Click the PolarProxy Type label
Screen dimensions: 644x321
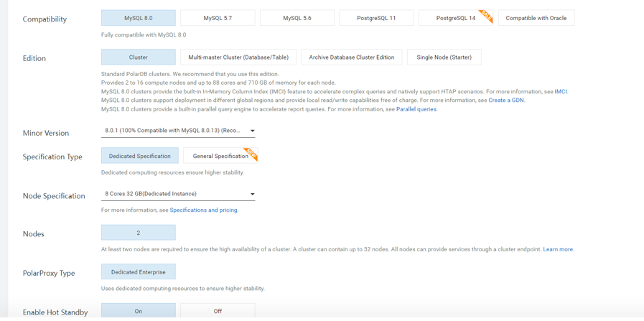[x=49, y=274]
